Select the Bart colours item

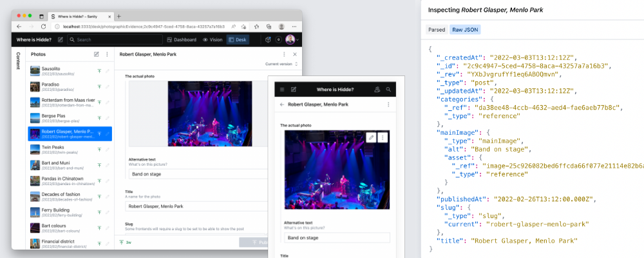pos(70,228)
